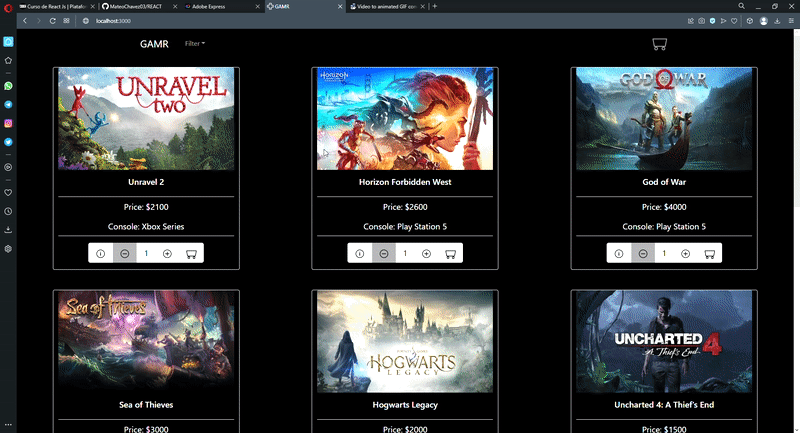Open the profile account icon in toolbar
Screen dimensions: 800x433
[764, 21]
